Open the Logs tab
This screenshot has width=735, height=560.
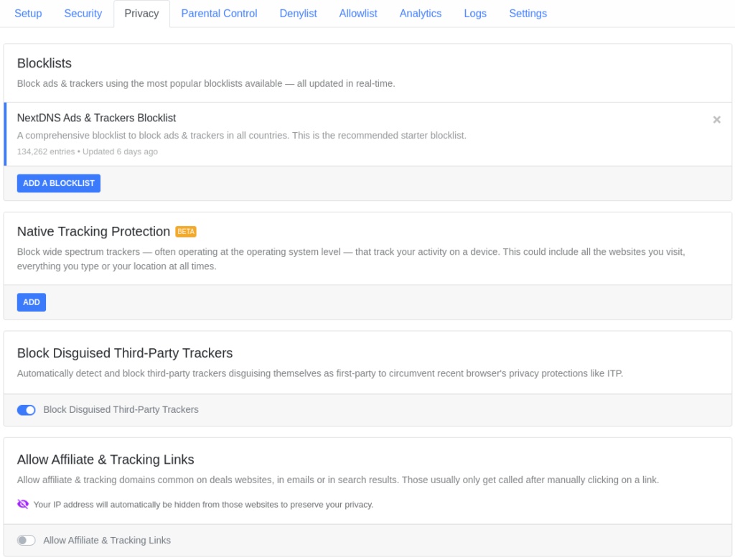[475, 14]
